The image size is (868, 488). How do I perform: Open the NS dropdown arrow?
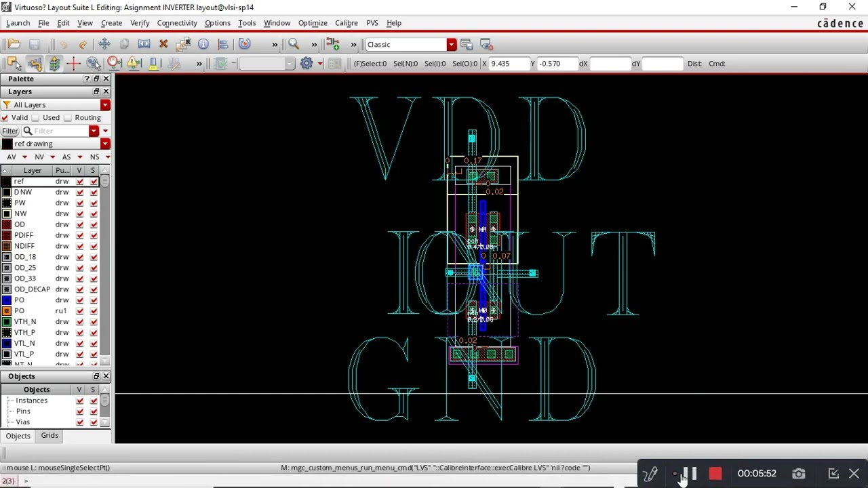(107, 157)
